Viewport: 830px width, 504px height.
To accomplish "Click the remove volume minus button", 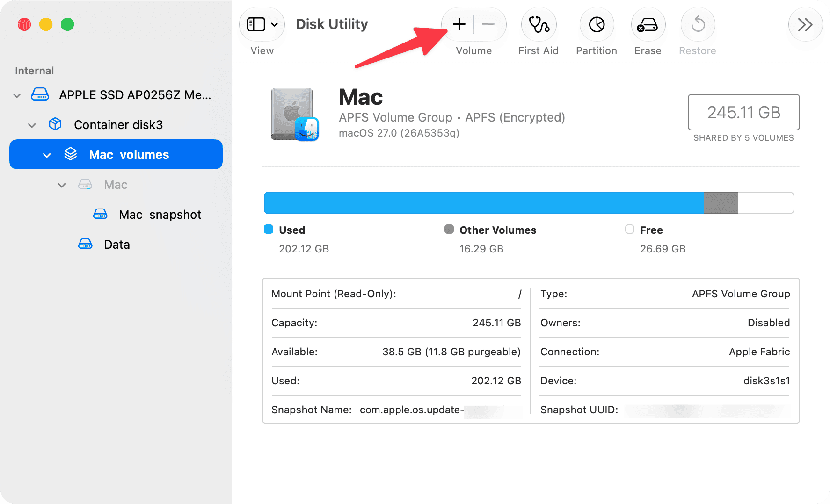I will pos(488,24).
